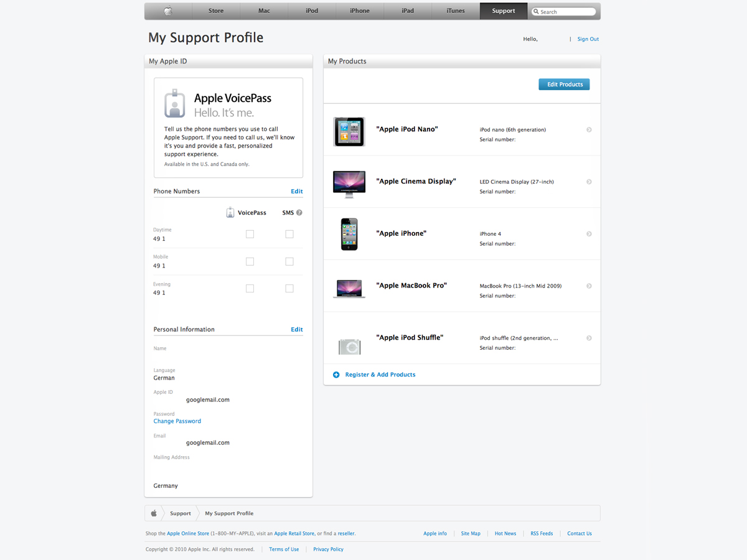Click the Edit Products button
Screen dimensions: 747x560
(564, 84)
